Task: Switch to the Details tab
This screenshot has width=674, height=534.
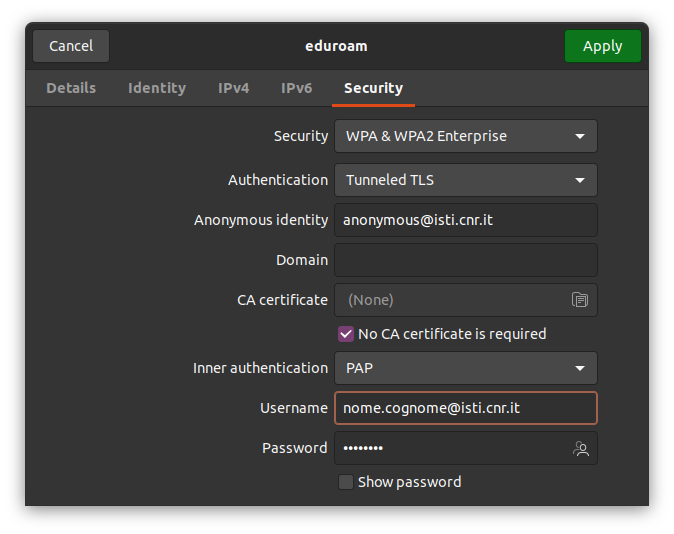Action: pos(71,88)
